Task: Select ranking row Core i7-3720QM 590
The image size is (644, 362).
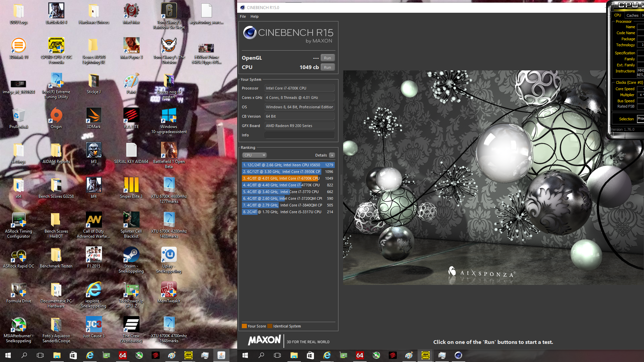Action: pyautogui.click(x=288, y=198)
